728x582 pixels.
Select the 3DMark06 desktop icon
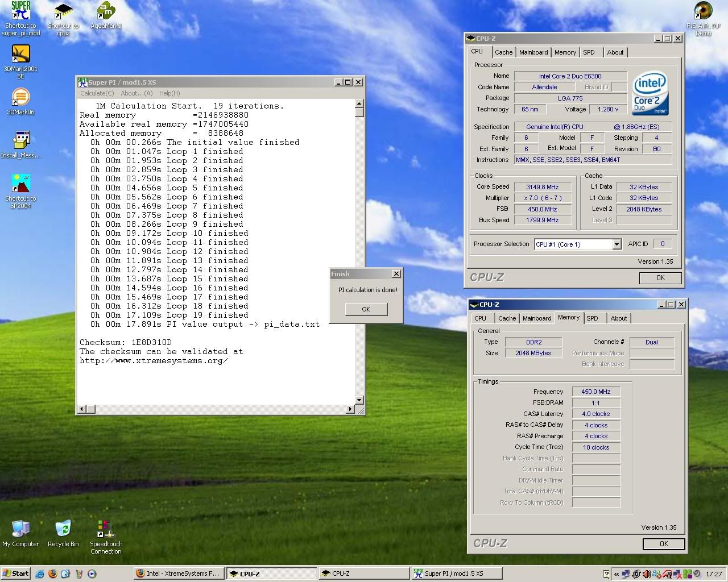tap(20, 102)
